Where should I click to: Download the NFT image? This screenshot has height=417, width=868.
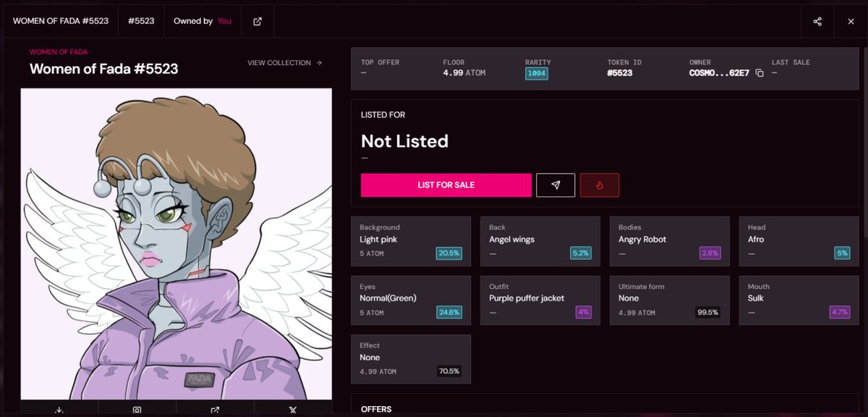point(59,410)
